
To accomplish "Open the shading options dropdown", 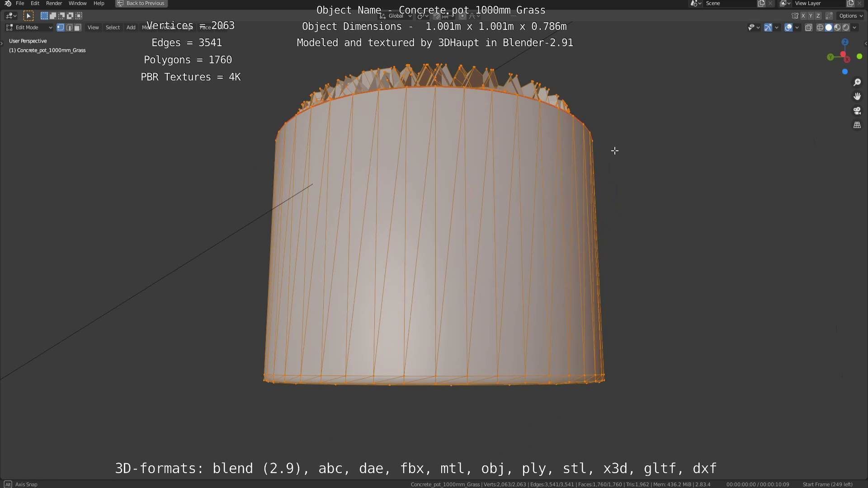I will (854, 28).
